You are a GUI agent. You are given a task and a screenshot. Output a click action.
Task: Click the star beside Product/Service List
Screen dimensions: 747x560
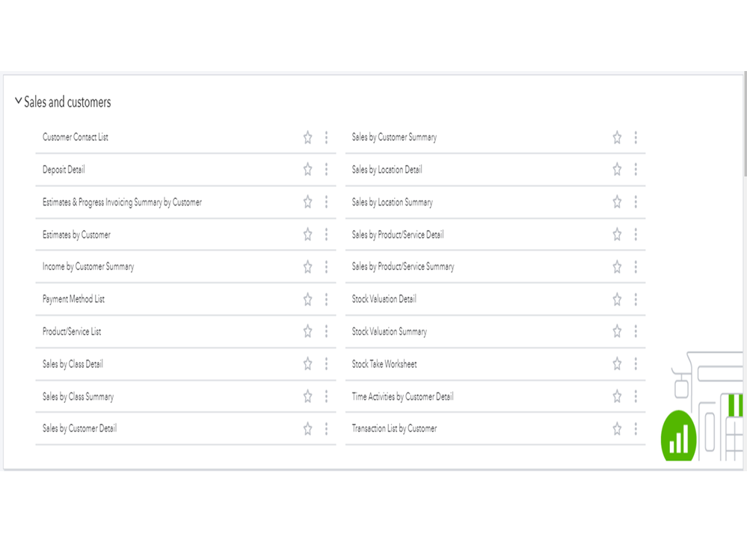click(307, 331)
